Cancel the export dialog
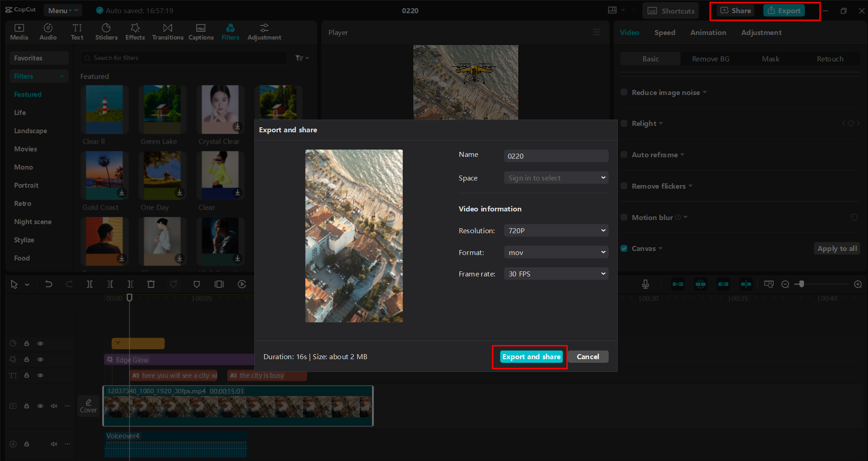The width and height of the screenshot is (868, 461). click(588, 356)
